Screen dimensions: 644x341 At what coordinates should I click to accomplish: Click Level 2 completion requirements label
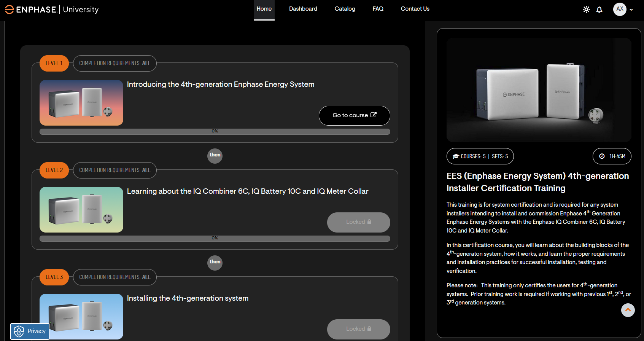pos(115,170)
